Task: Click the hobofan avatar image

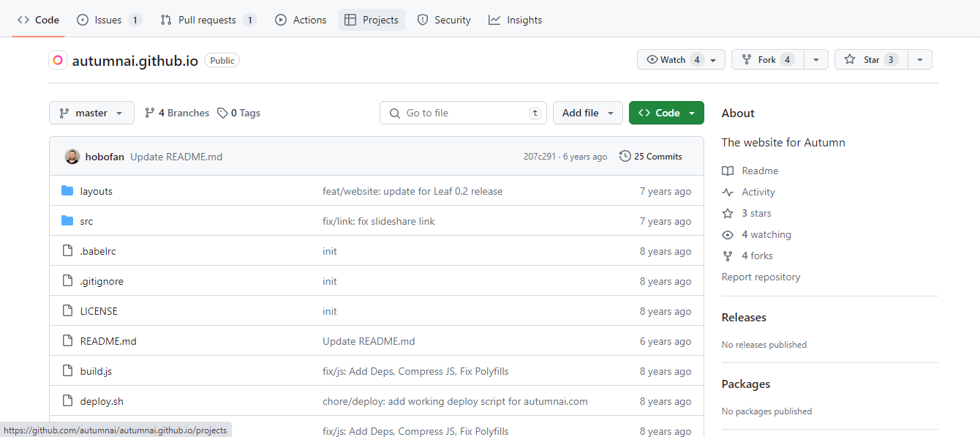Action: point(72,157)
